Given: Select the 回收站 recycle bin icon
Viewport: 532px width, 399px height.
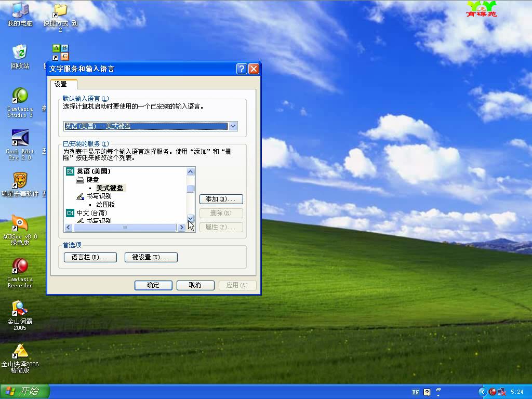Looking at the screenshot, I should coord(20,56).
